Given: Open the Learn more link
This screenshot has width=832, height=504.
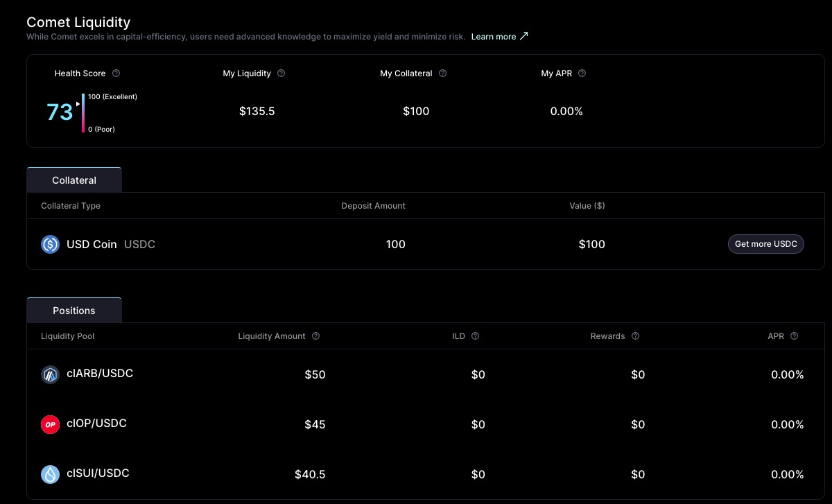Looking at the screenshot, I should (x=499, y=37).
